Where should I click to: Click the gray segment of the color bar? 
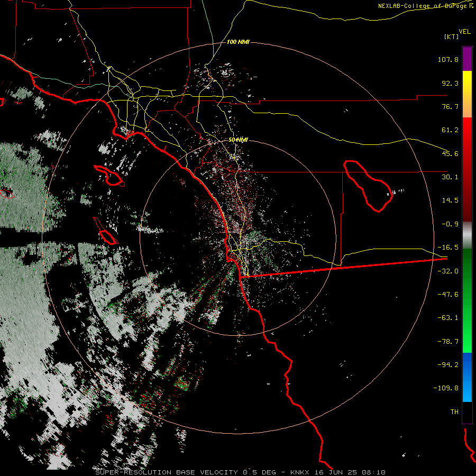tap(467, 235)
